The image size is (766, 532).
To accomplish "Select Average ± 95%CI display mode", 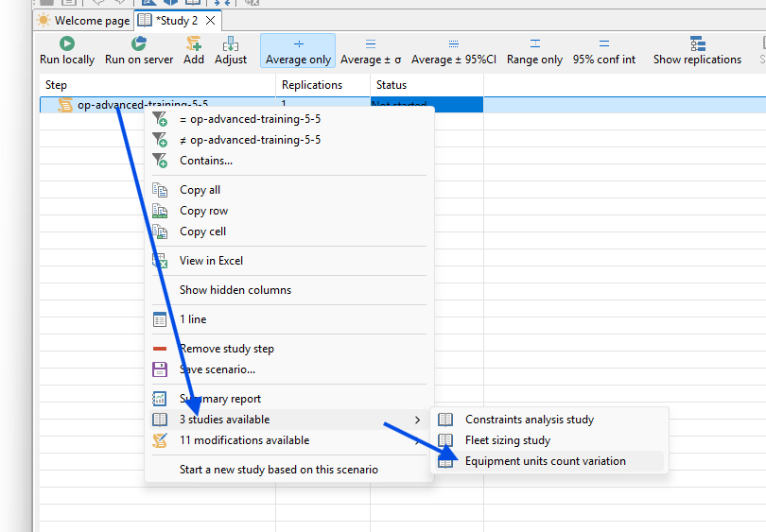I will pyautogui.click(x=454, y=51).
